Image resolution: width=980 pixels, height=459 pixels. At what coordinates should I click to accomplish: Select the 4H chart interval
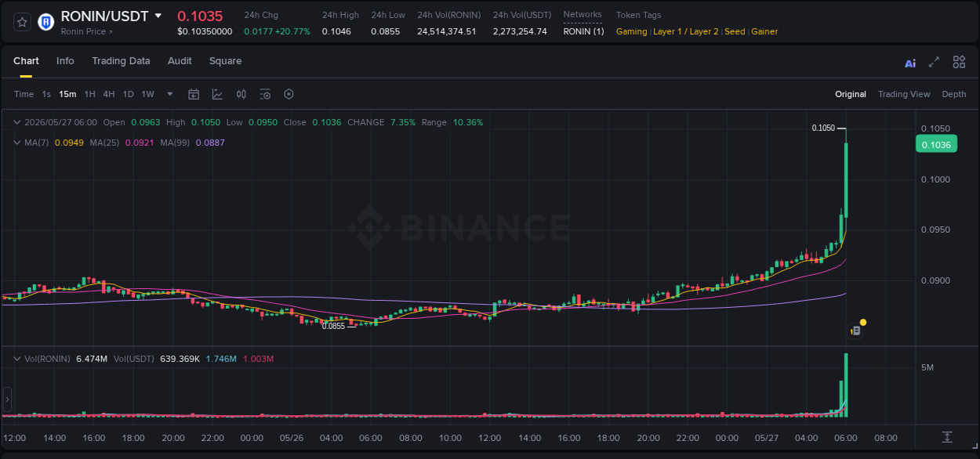(108, 94)
